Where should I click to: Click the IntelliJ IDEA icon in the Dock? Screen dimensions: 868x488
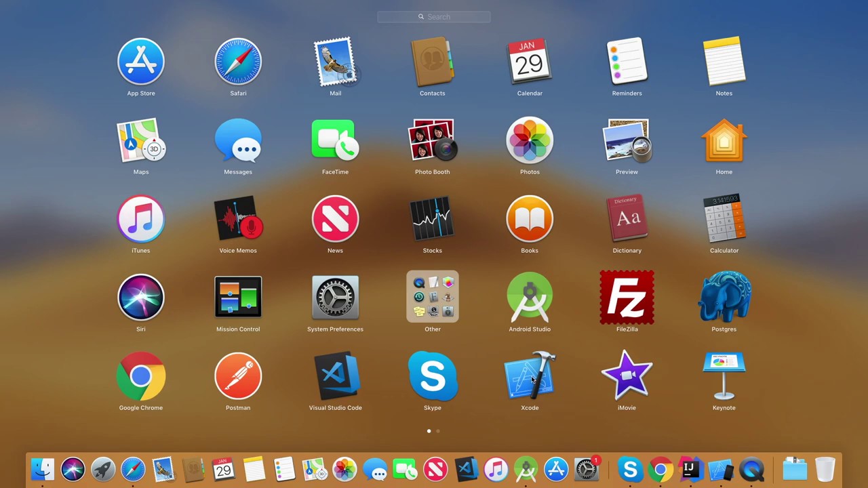[x=690, y=469]
